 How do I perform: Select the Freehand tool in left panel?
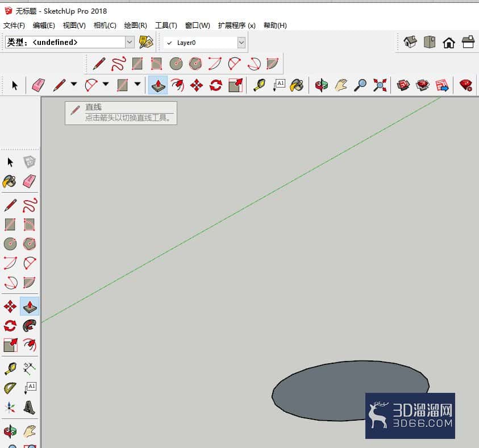click(x=30, y=205)
